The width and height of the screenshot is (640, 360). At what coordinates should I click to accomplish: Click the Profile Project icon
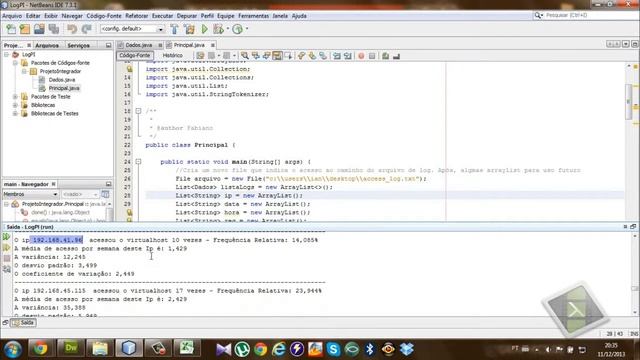point(238,29)
